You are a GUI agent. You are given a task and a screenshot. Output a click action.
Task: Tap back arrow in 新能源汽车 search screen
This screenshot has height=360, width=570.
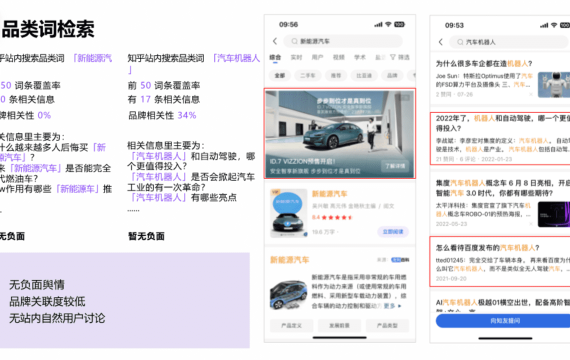click(275, 41)
